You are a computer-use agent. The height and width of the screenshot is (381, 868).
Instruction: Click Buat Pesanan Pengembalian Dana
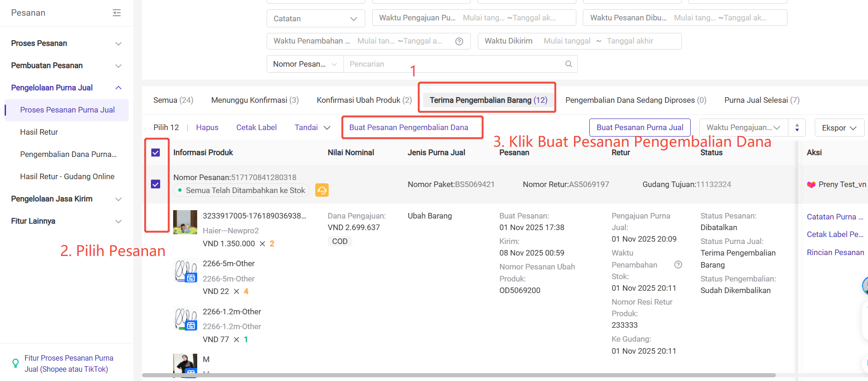[408, 128]
